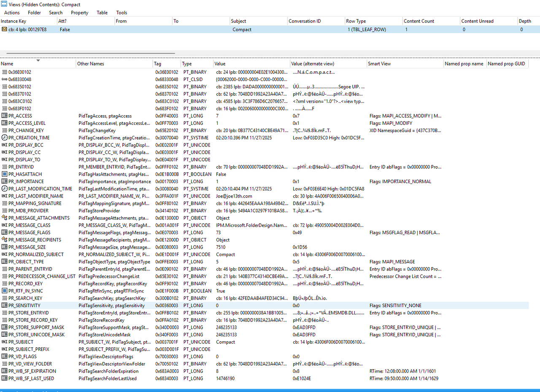This screenshot has height=392, width=540.
Task: Click the object icon beside PR_MESSAGE_RECIPIENTS
Action: pos(4,240)
